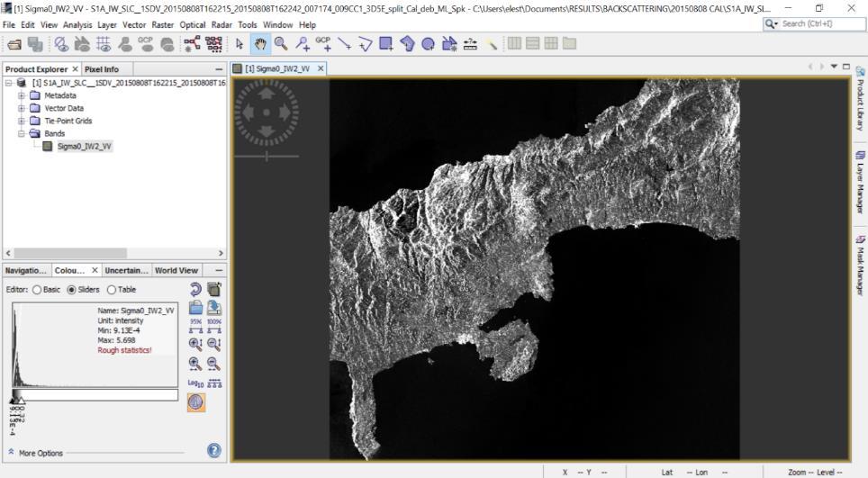Open the Raster menu
This screenshot has width=868, height=478.
point(163,25)
